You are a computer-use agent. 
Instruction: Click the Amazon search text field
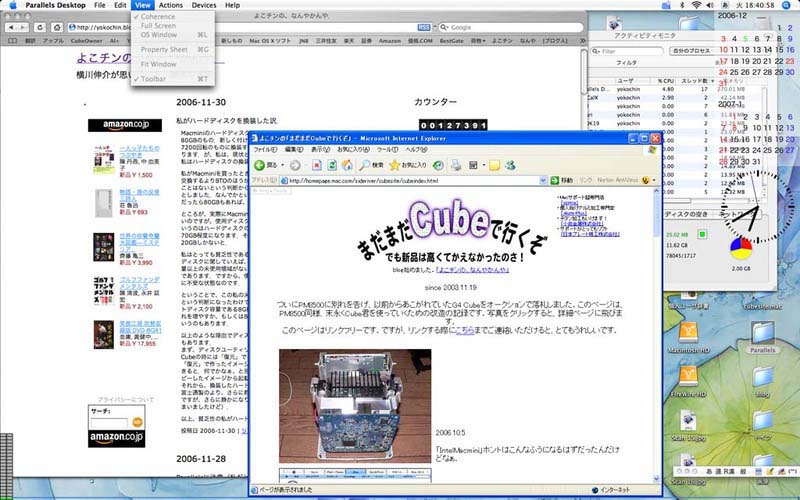[109, 422]
